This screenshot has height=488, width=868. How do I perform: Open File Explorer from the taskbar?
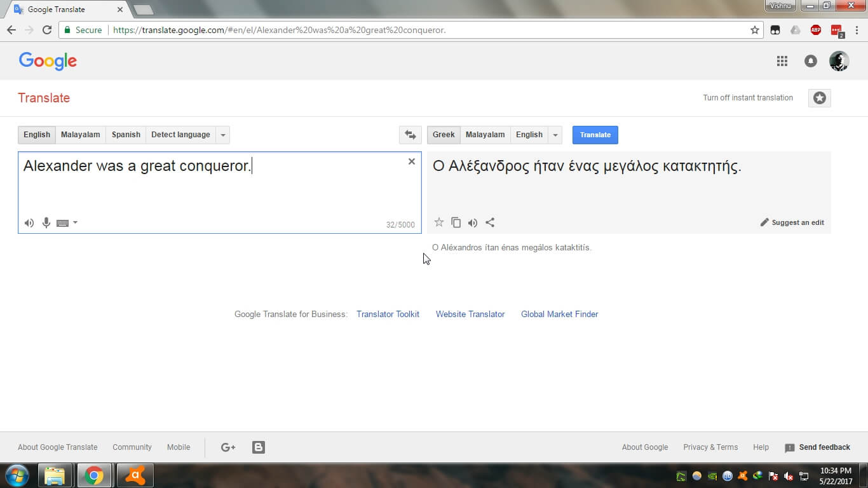point(55,475)
